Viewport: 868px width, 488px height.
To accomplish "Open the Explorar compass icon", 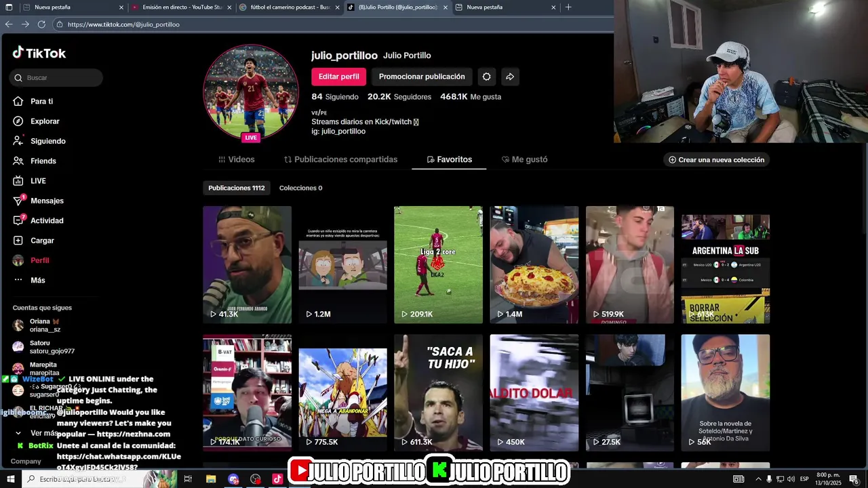I will coord(18,121).
